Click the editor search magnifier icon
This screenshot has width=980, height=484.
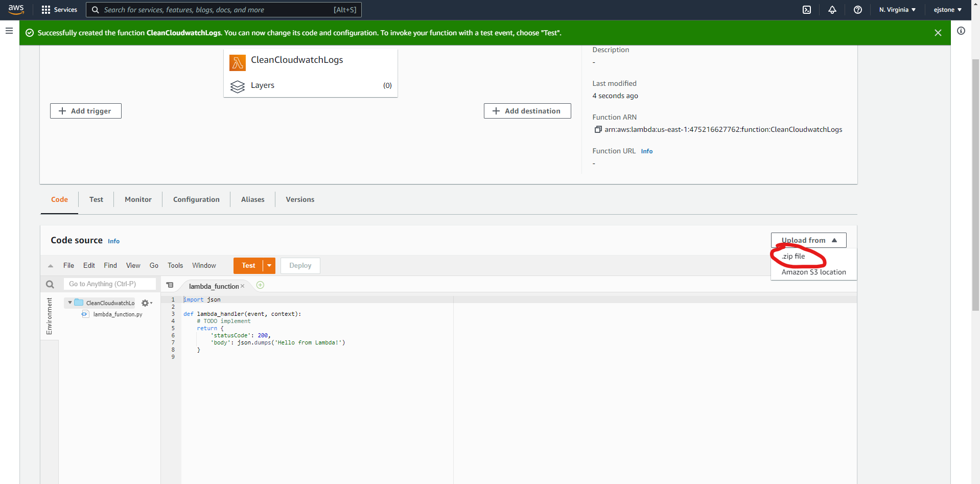click(x=50, y=284)
